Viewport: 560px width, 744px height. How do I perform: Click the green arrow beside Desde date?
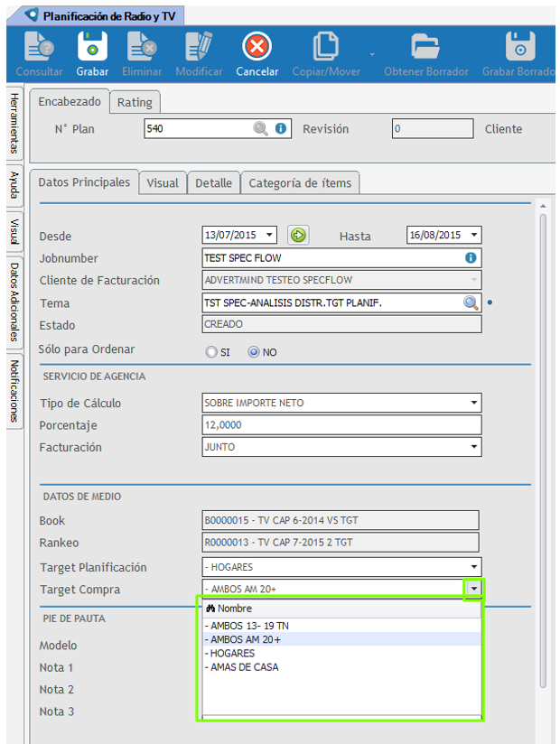(x=298, y=235)
